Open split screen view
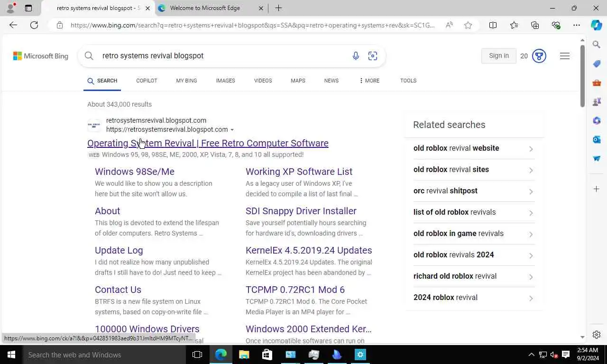The height and width of the screenshot is (364, 607). [x=493, y=25]
